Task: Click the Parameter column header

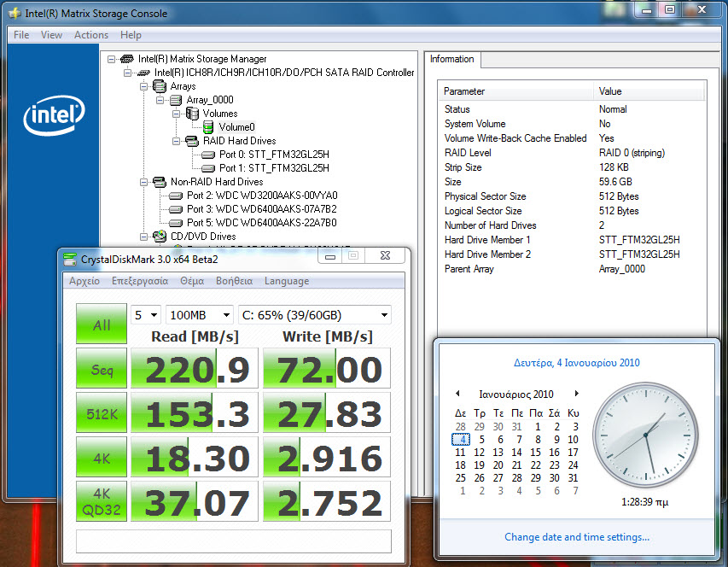Action: (x=515, y=91)
